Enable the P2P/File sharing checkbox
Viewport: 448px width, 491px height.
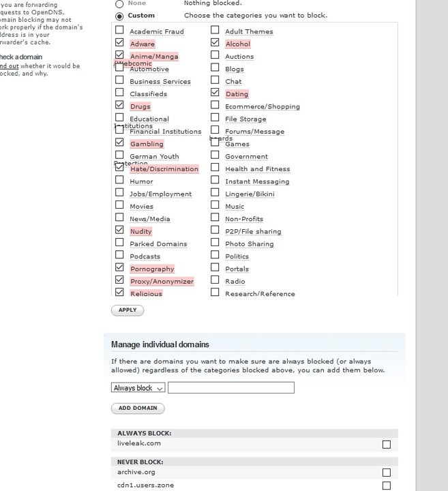(215, 230)
